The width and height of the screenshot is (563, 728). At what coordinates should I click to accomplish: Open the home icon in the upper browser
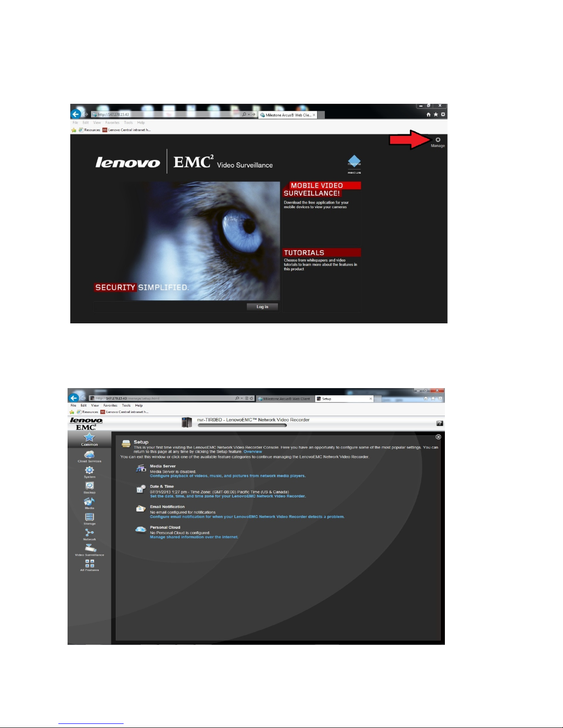[428, 114]
